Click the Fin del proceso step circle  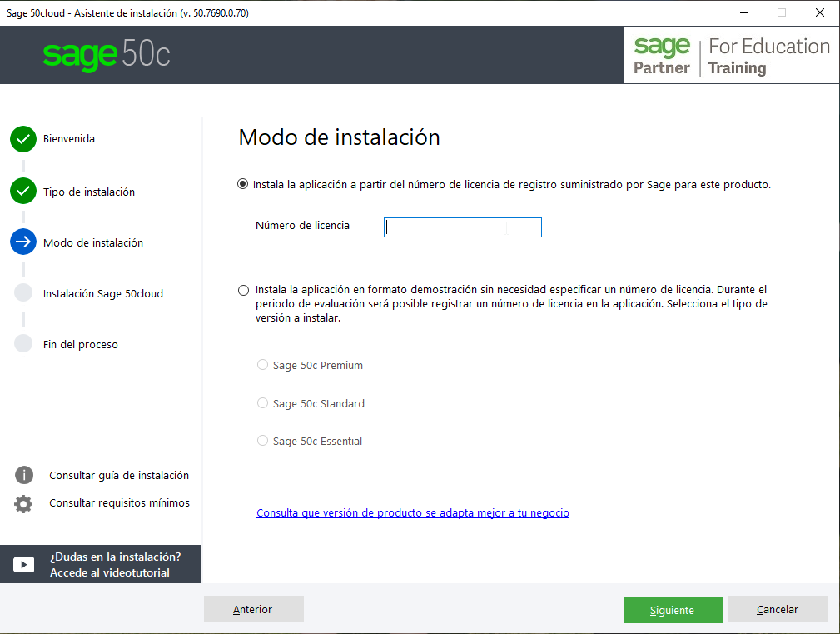[23, 343]
